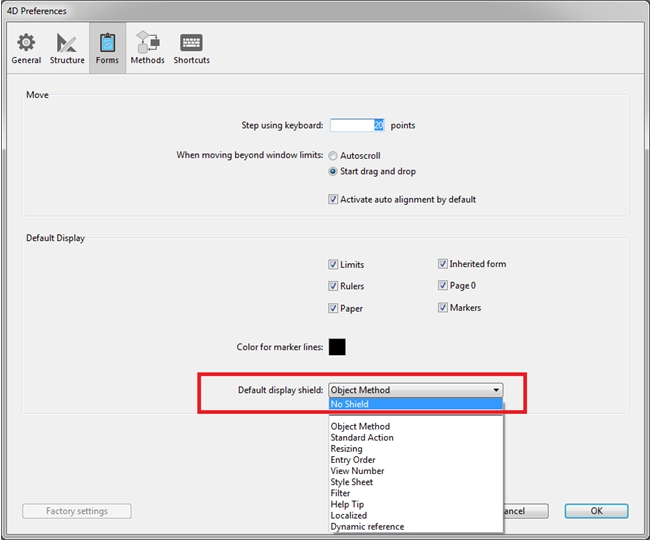
Task: Toggle the Inherited form checkbox
Action: coord(442,264)
